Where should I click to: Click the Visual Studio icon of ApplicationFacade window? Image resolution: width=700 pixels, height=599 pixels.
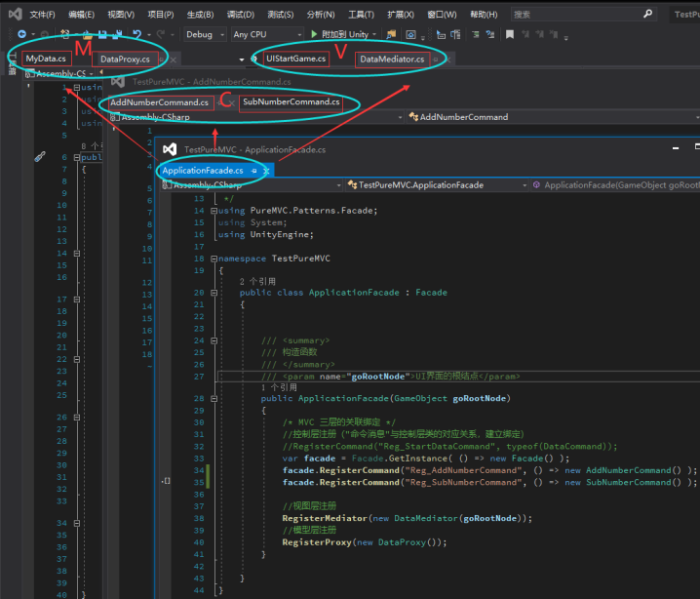(170, 149)
